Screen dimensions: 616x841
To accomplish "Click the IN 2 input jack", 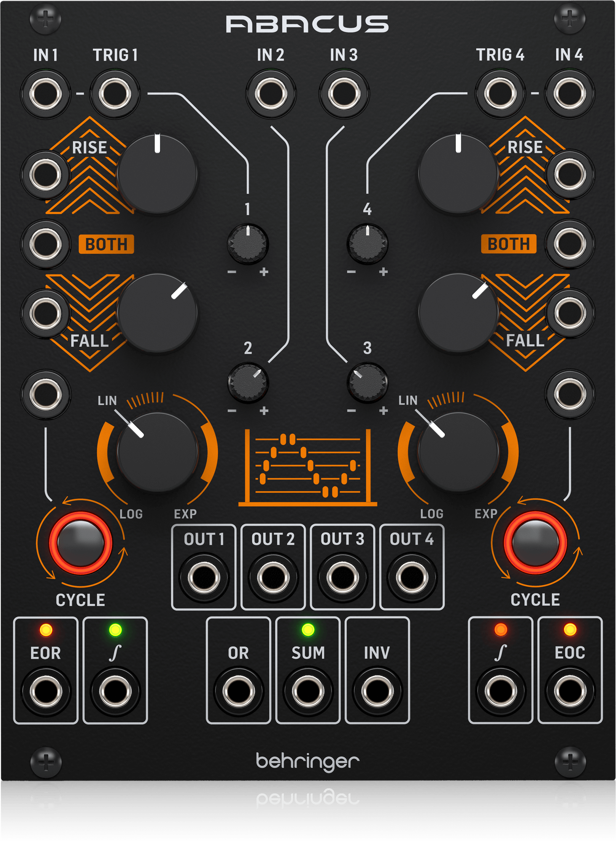I will coord(271,93).
